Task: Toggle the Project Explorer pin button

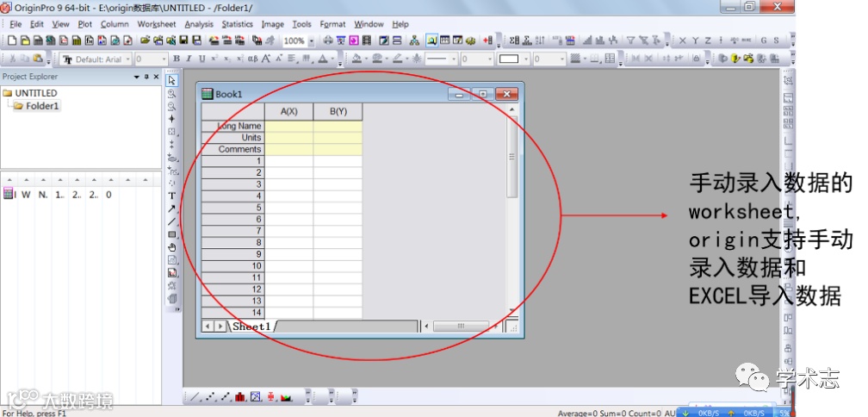Action: click(x=146, y=77)
